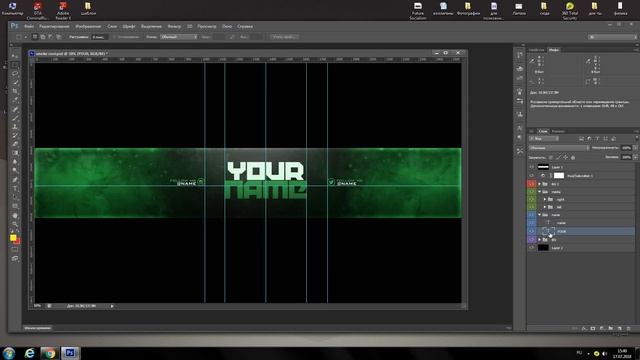This screenshot has height=360, width=640.
Task: Click Subtract from selection mode icon
Action: click(51, 37)
